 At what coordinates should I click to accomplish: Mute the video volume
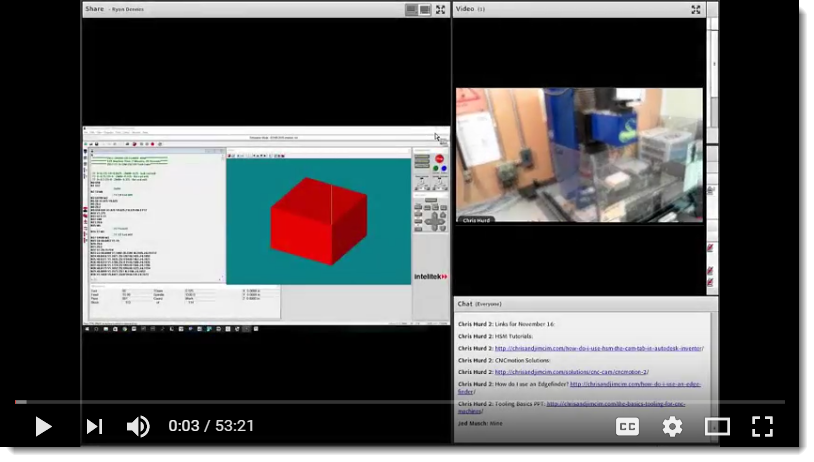(x=138, y=427)
